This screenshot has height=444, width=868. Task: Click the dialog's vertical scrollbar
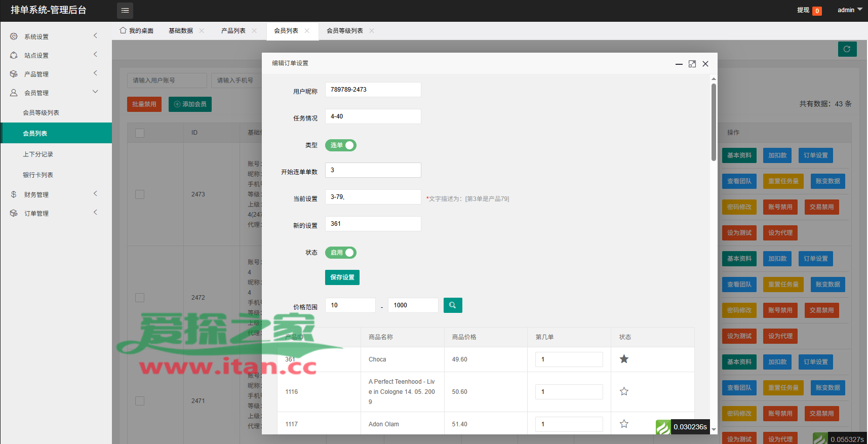714,122
